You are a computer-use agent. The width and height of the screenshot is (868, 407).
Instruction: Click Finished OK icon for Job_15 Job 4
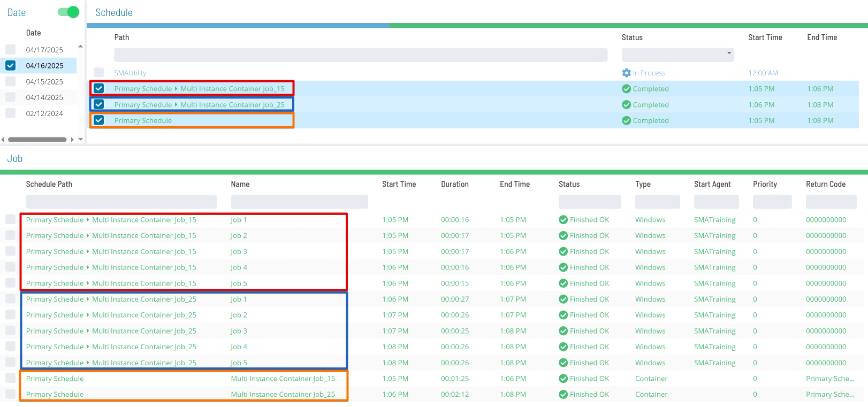[x=563, y=267]
